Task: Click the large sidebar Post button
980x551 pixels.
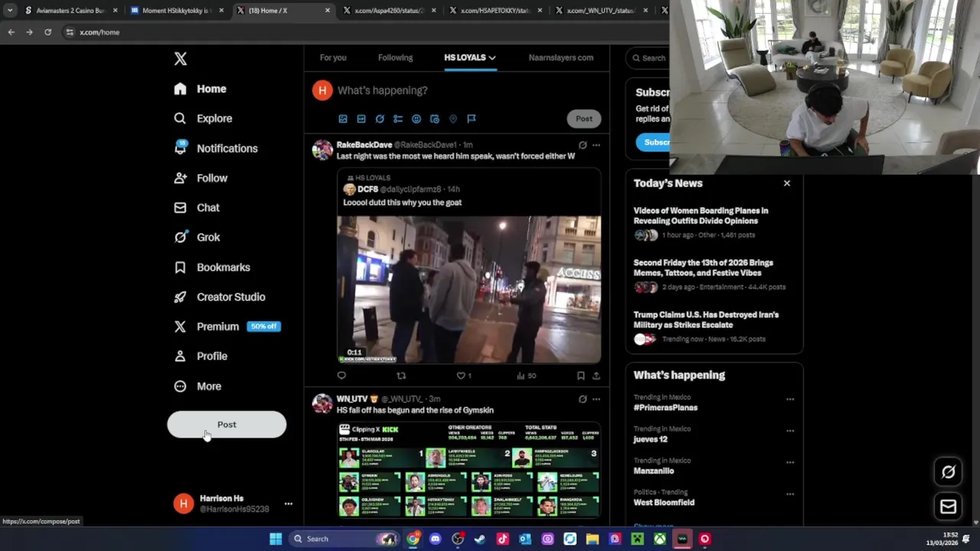Action: pyautogui.click(x=227, y=425)
